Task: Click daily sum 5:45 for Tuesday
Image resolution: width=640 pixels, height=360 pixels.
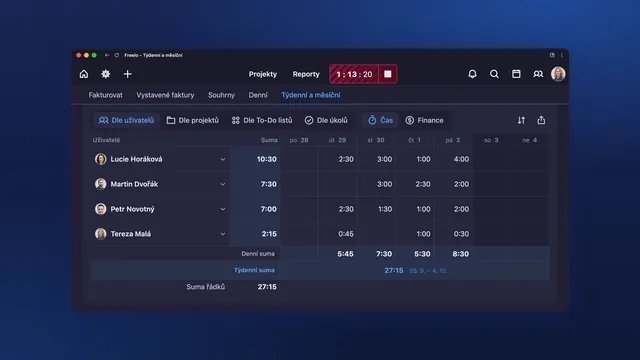Action: click(x=345, y=254)
